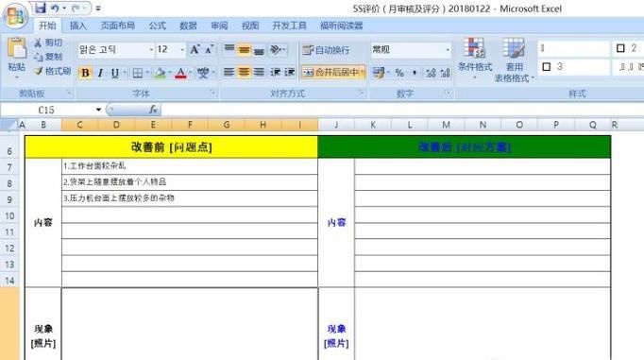Launch the Number (数字) group dialog
This screenshot has height=360, width=644.
click(x=448, y=93)
